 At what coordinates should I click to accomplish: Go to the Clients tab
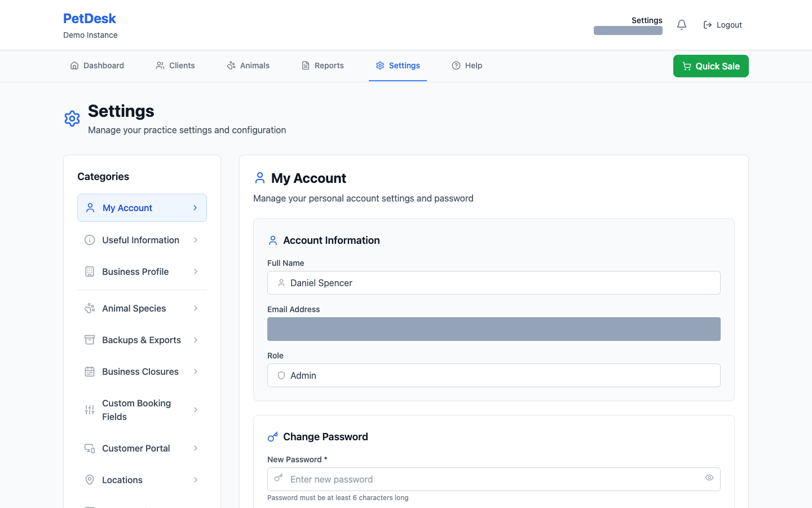coord(175,65)
